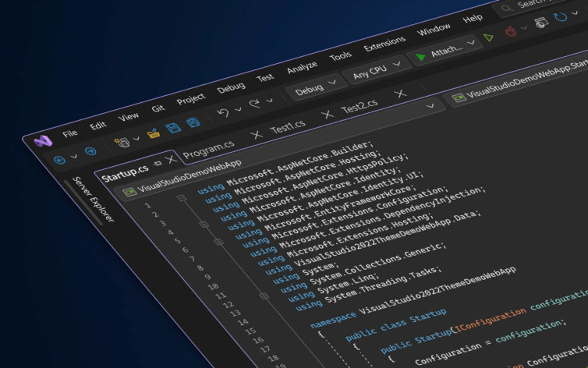Open the Analyze menu

[302, 68]
